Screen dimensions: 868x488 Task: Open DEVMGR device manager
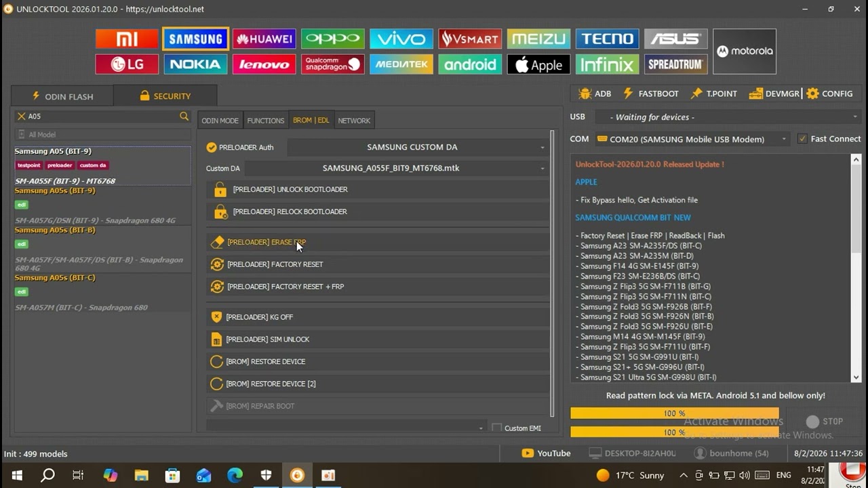(x=774, y=94)
